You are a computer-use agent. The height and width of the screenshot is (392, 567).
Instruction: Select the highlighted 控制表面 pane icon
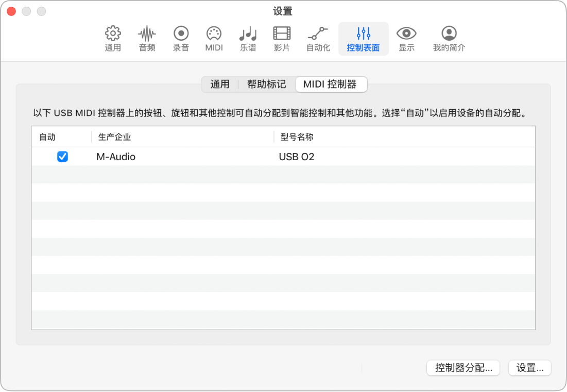click(363, 39)
